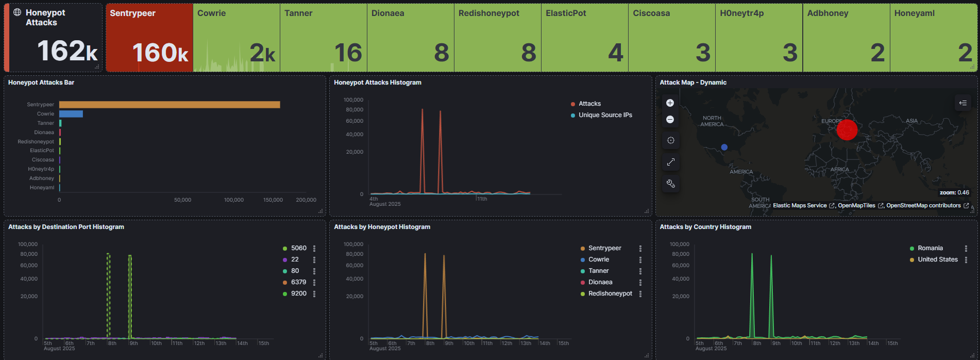Open the OpenMapTiles attribution link
This screenshot has height=360, width=980.
(860, 205)
